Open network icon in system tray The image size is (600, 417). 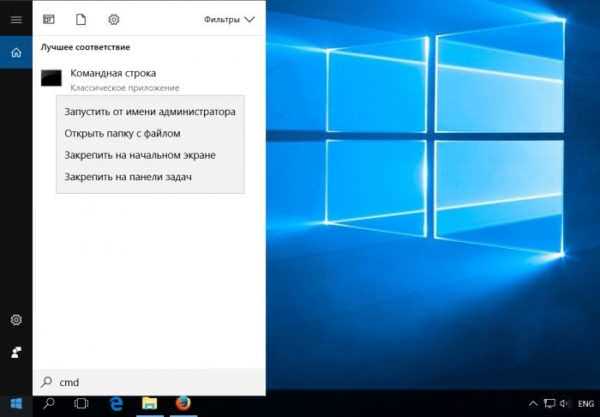[549, 404]
